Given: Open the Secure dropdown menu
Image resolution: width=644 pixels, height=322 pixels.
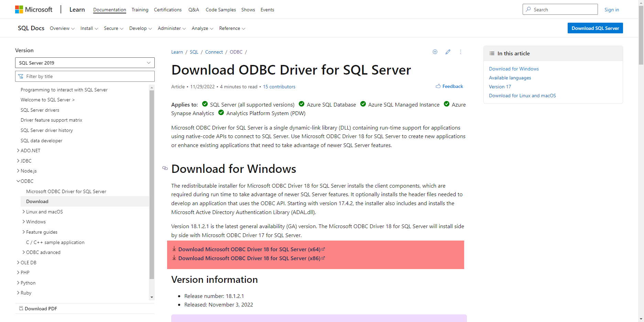Looking at the screenshot, I should 114,29.
